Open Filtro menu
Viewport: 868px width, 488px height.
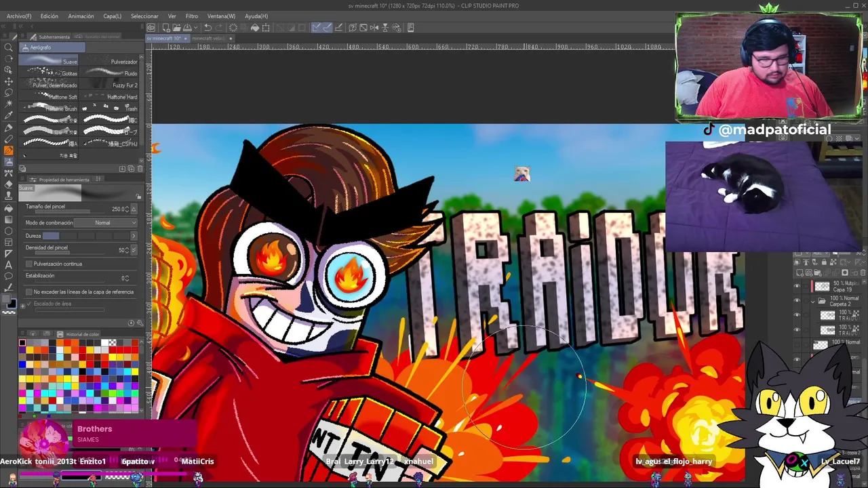click(x=192, y=16)
